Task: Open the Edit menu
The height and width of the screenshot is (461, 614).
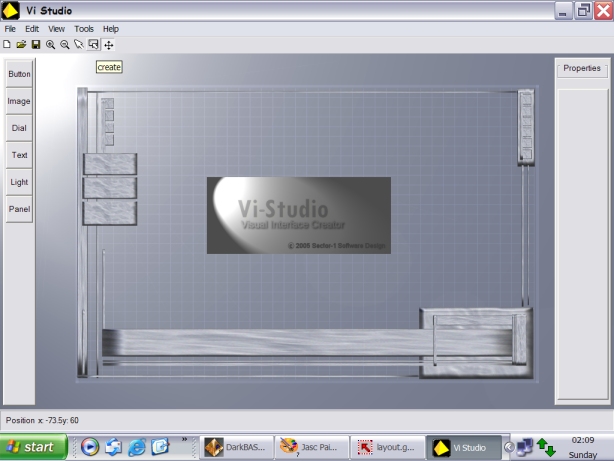Action: [32, 29]
